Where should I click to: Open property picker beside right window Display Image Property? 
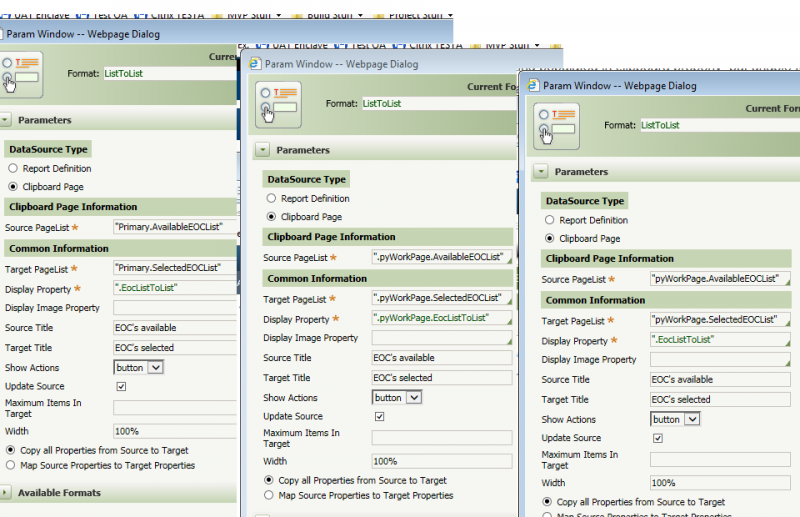(x=787, y=363)
